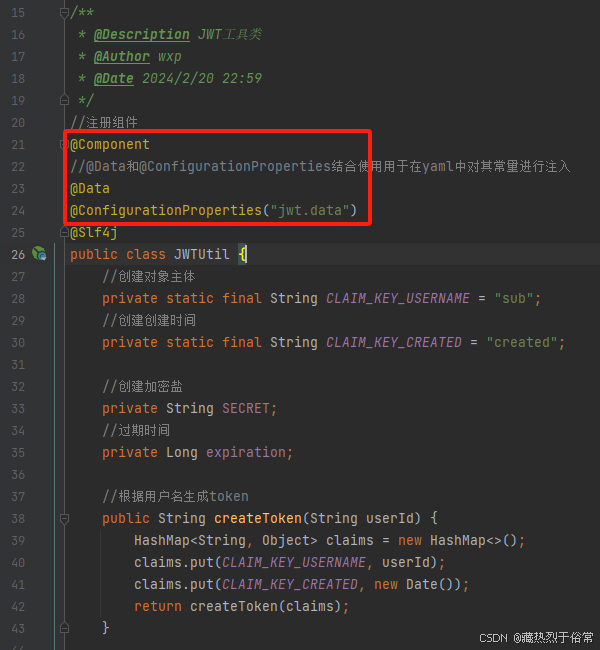
Task: Click the //注册组件 comment
Action: [104, 122]
